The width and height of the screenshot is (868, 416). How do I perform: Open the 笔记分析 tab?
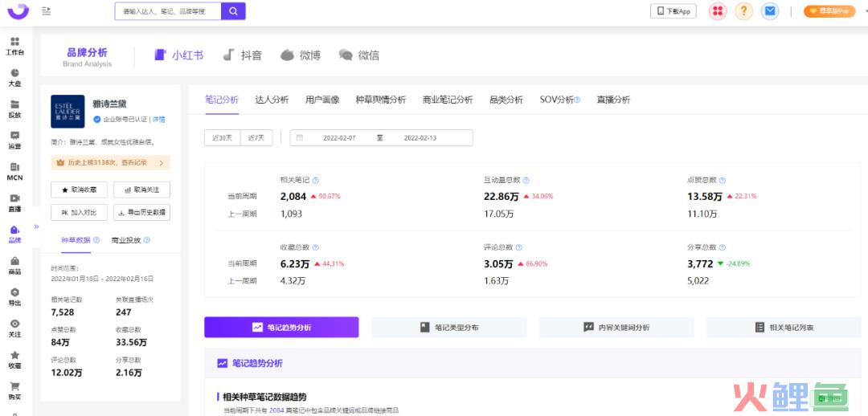(222, 100)
